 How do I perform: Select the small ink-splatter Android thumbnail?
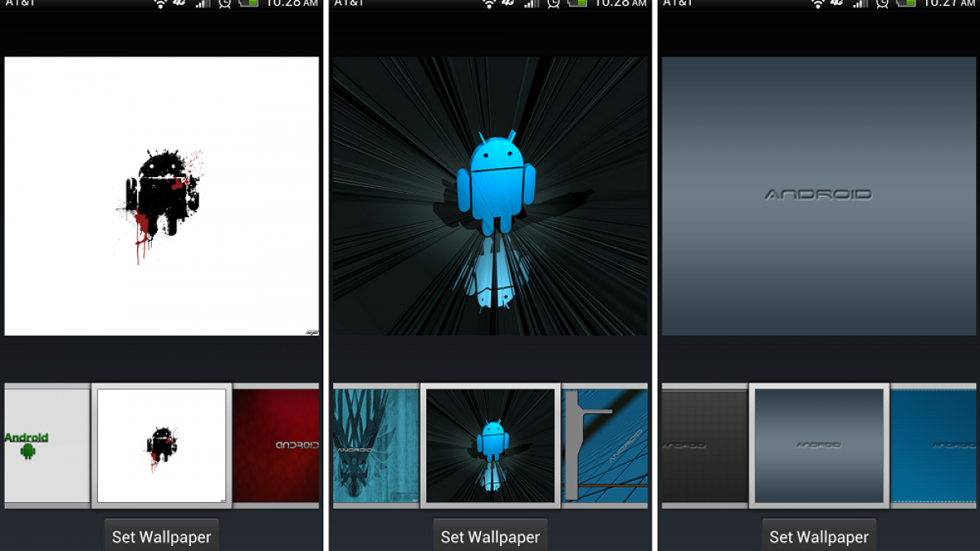[x=162, y=446]
